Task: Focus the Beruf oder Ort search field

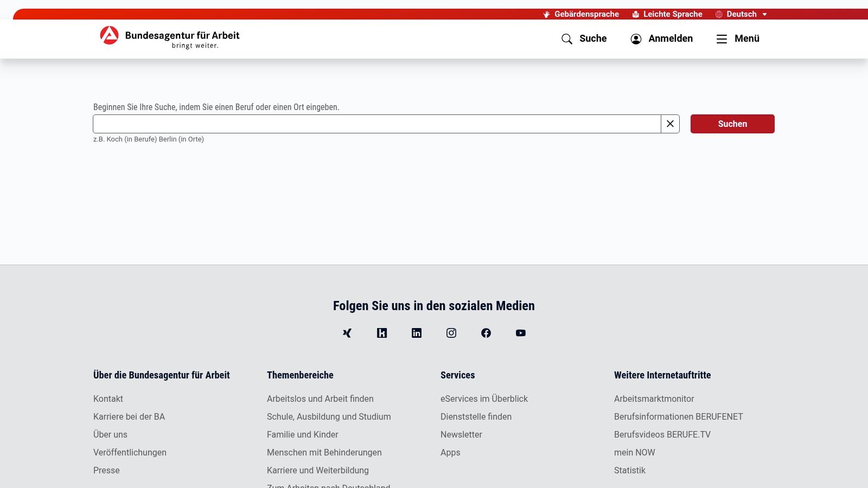Action: (377, 124)
